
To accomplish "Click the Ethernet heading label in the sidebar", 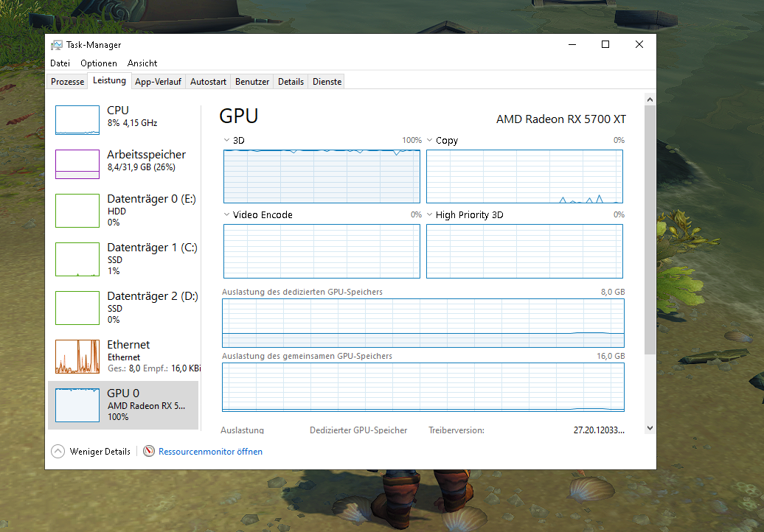I will pos(128,345).
